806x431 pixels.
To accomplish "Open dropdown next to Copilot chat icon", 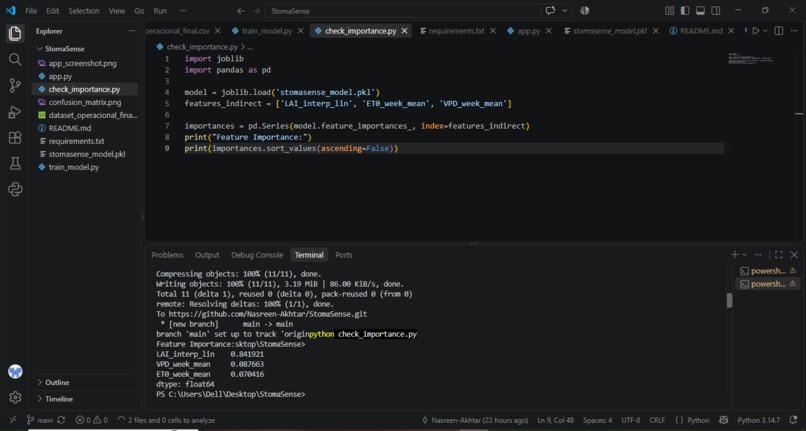I will tap(565, 11).
